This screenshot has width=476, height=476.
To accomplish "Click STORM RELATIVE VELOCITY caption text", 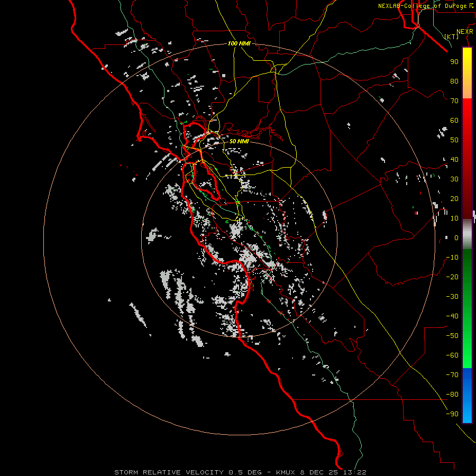I will 170,472.
